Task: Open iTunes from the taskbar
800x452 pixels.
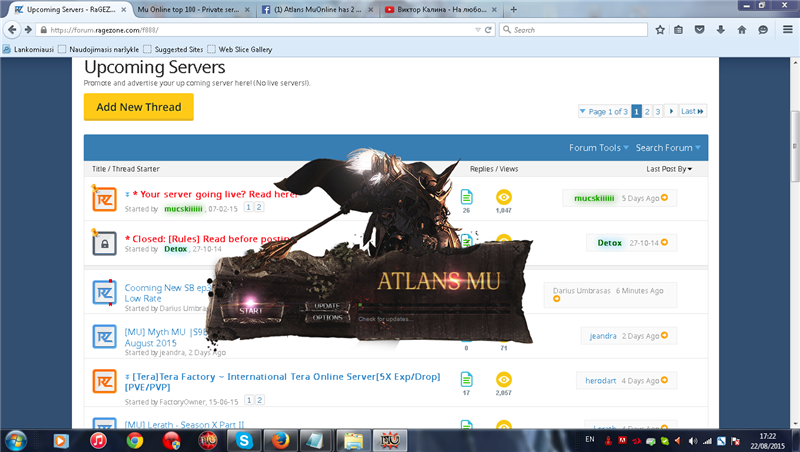Action: (98, 440)
